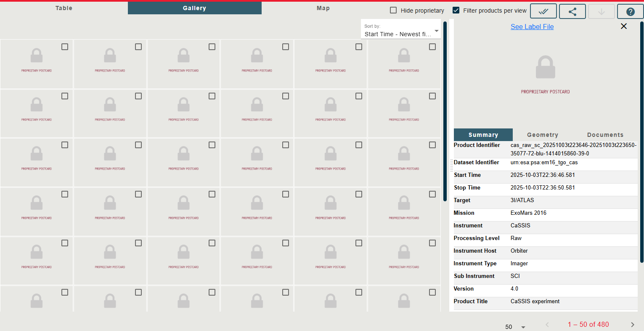Open the second-row, fifth-column gallery postcard
The width and height of the screenshot is (644, 331).
pos(331,113)
